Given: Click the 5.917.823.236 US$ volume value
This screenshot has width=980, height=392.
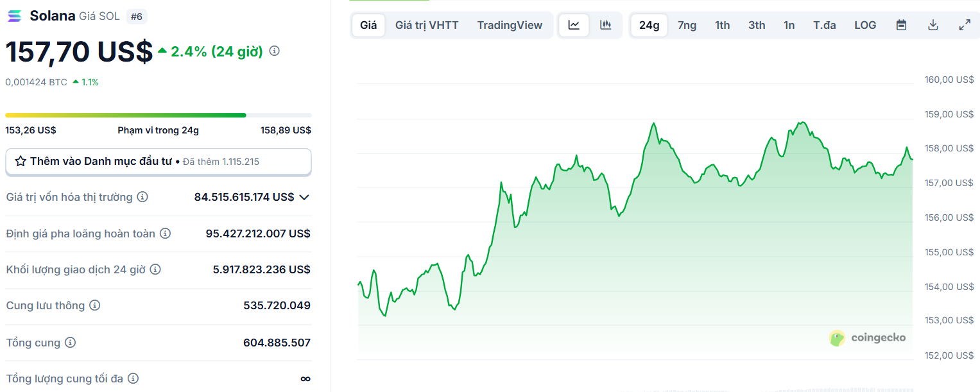Looking at the screenshot, I should [262, 269].
